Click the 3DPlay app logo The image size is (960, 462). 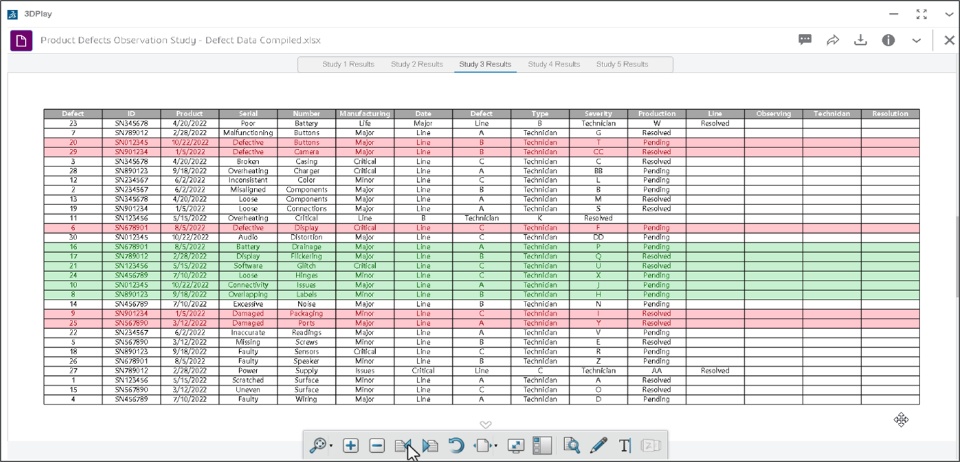(12, 14)
